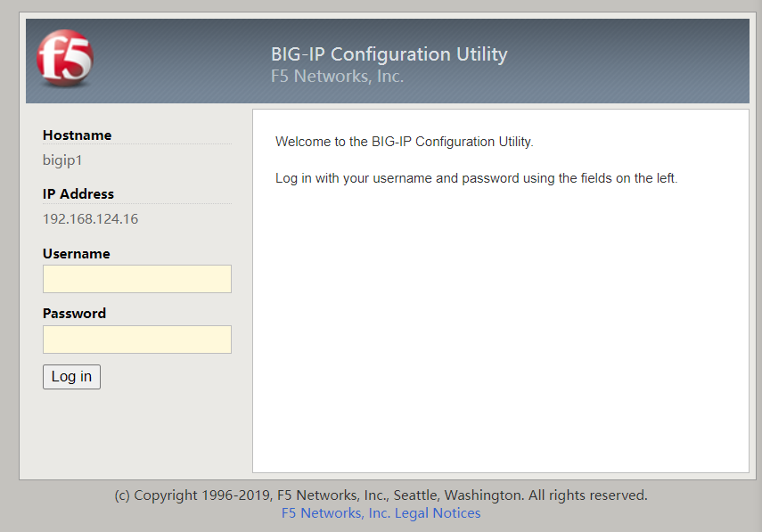Click the IP Address label in the sidebar
This screenshot has width=762, height=532.
pos(78,193)
